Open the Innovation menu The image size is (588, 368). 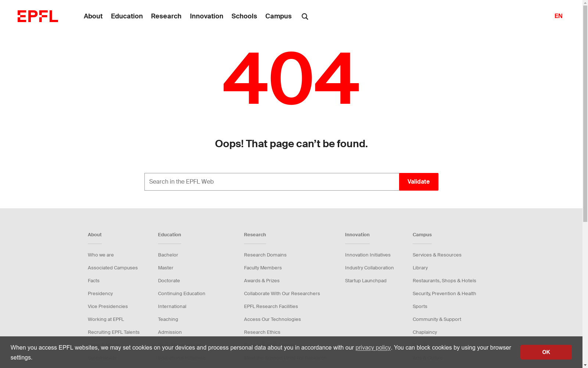(207, 16)
